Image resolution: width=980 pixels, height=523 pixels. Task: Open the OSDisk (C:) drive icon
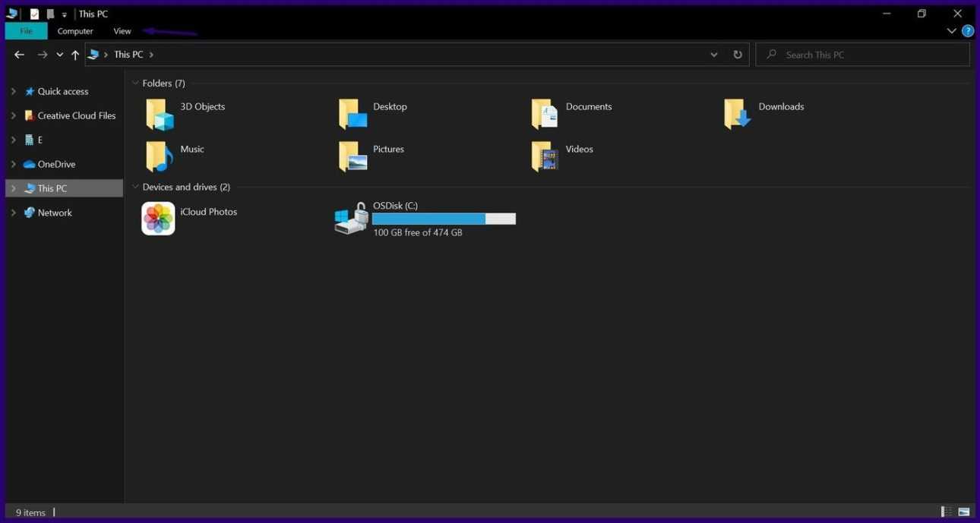point(351,219)
